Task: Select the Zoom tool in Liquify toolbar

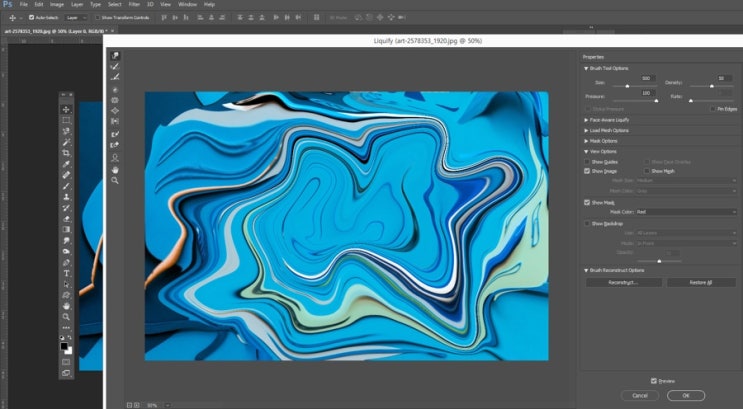Action: click(x=115, y=181)
